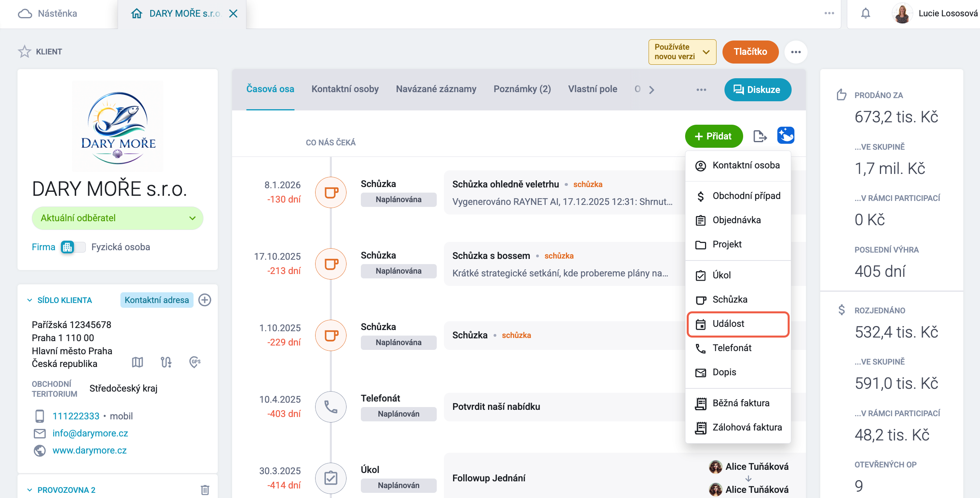Choose Obchodní případ from add menu
980x498 pixels.
738,196
